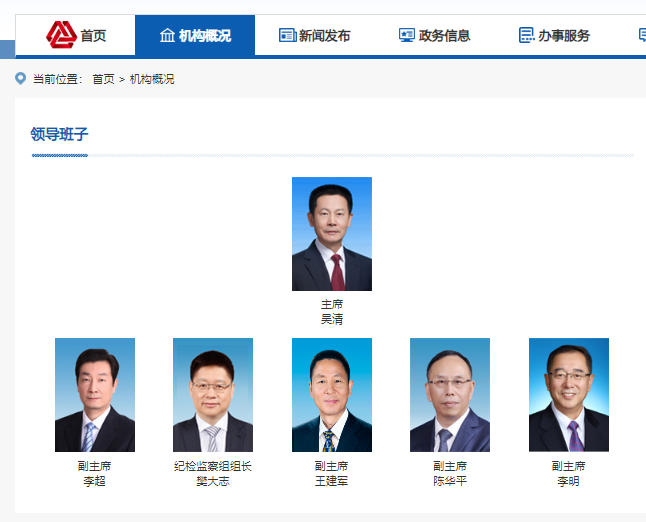Open the portrait photo of 王建军
646x522 pixels.
(332, 395)
